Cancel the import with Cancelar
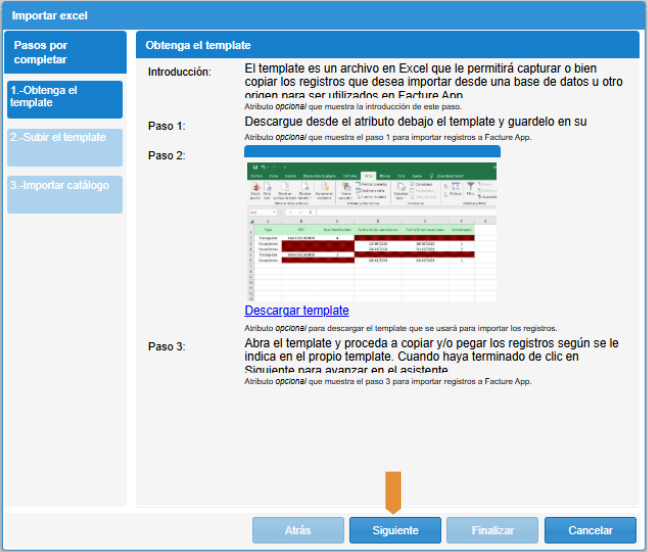Viewport: 648px width, 552px height. pos(589,530)
